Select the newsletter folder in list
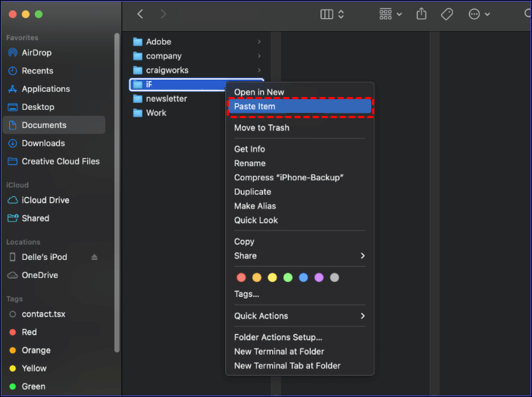The width and height of the screenshot is (532, 397). coord(166,98)
